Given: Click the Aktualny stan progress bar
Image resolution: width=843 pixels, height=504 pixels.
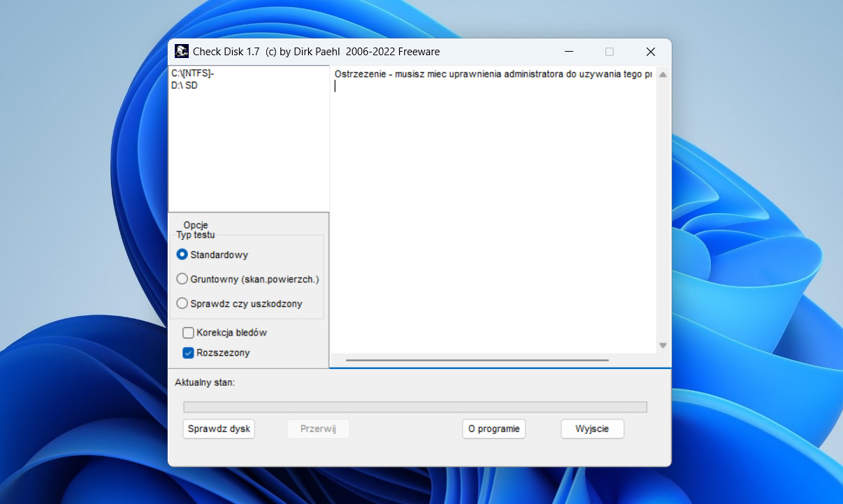Looking at the screenshot, I should tap(415, 405).
